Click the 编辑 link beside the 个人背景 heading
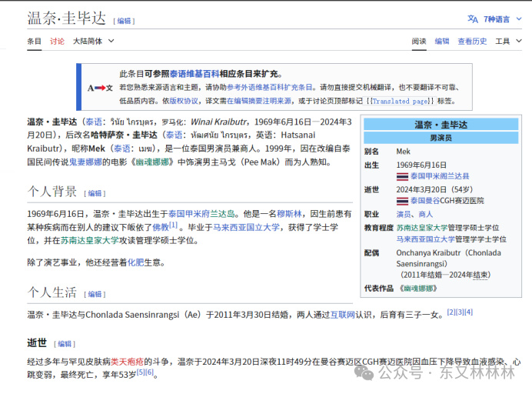 point(95,193)
